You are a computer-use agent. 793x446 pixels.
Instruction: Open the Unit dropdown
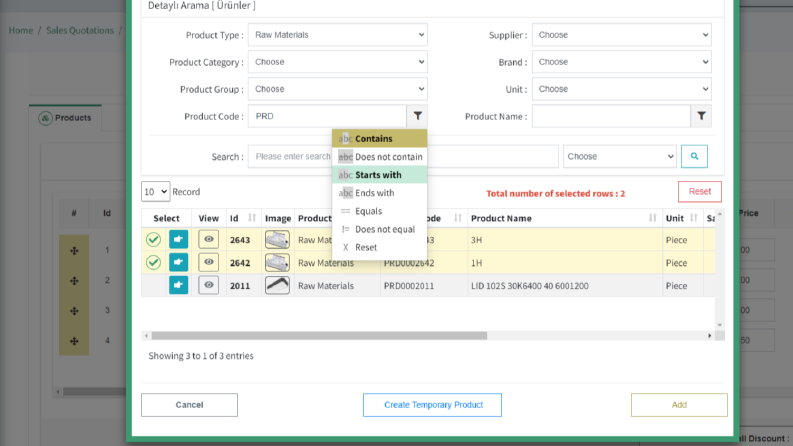click(x=622, y=89)
